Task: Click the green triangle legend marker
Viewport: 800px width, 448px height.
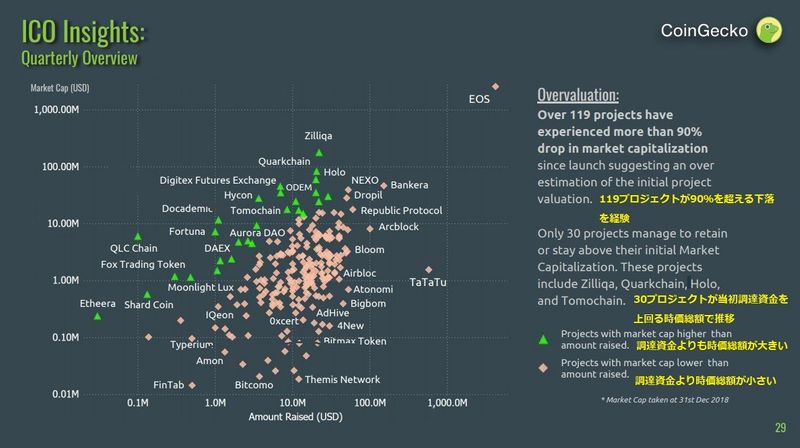Action: (543, 338)
